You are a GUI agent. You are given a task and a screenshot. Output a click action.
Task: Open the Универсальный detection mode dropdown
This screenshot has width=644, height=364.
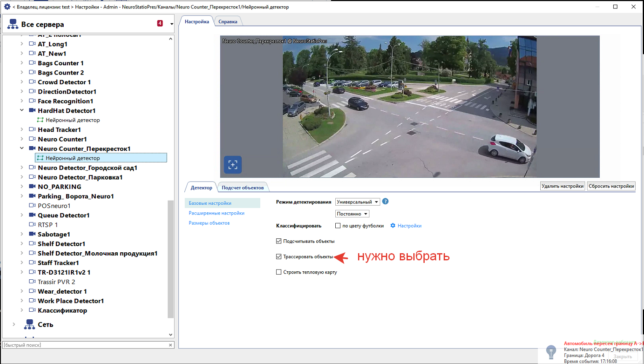pyautogui.click(x=357, y=202)
